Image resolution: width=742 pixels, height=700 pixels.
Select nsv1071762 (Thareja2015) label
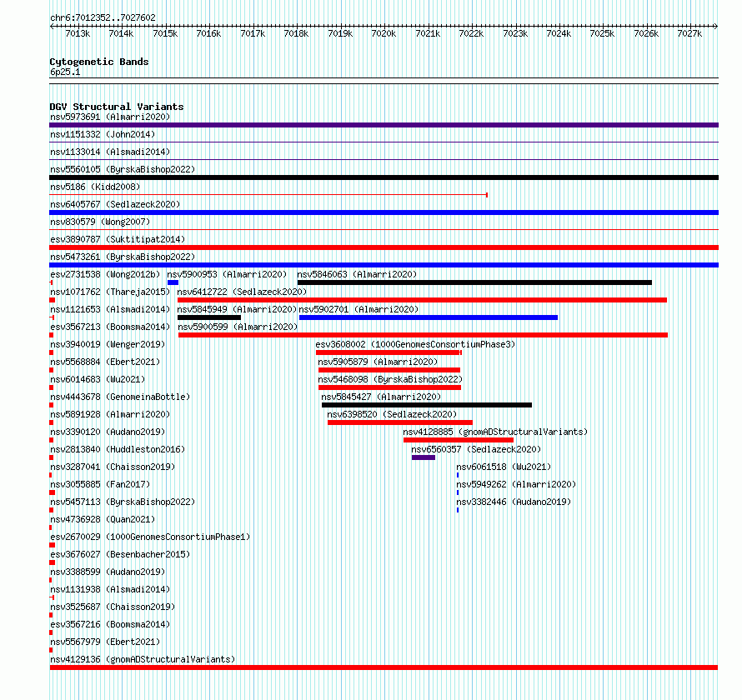[110, 292]
